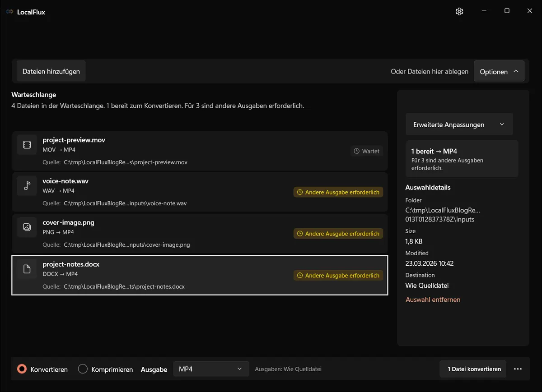Click the audio note icon for voice-note.wav
This screenshot has height=392, width=542.
27,185
